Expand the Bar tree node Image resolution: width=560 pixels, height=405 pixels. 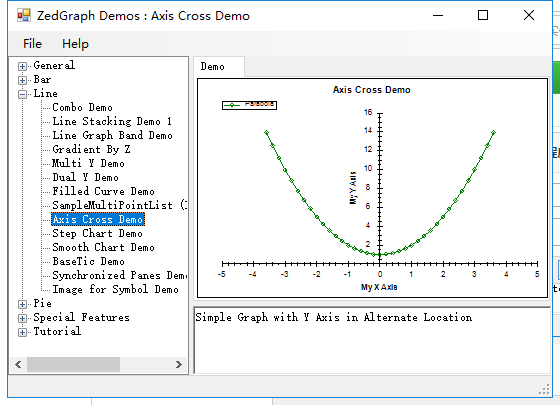pos(22,80)
